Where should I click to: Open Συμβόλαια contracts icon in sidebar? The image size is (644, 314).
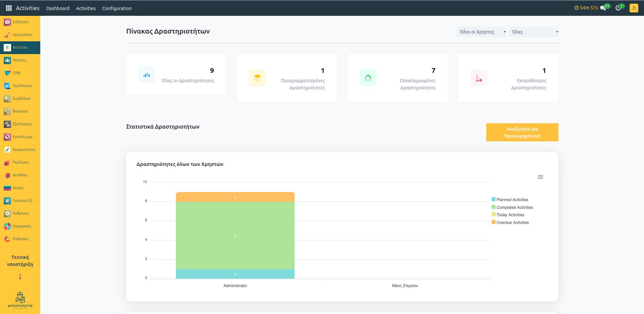7,98
